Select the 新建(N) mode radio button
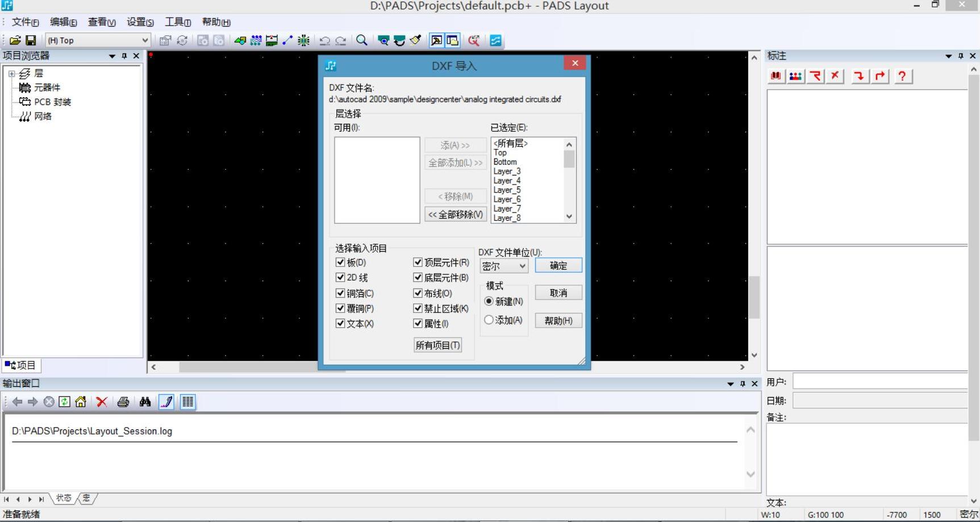 [489, 301]
